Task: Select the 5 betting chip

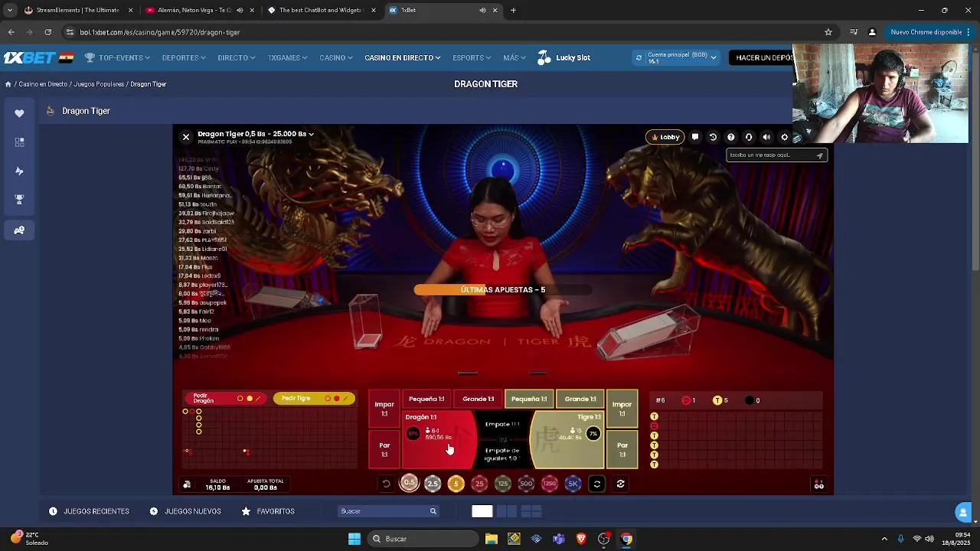Action: [x=456, y=484]
